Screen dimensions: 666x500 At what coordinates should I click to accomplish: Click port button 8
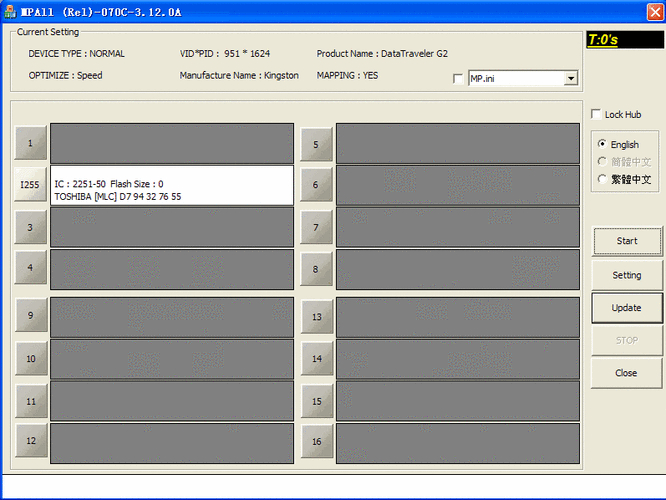pos(316,269)
